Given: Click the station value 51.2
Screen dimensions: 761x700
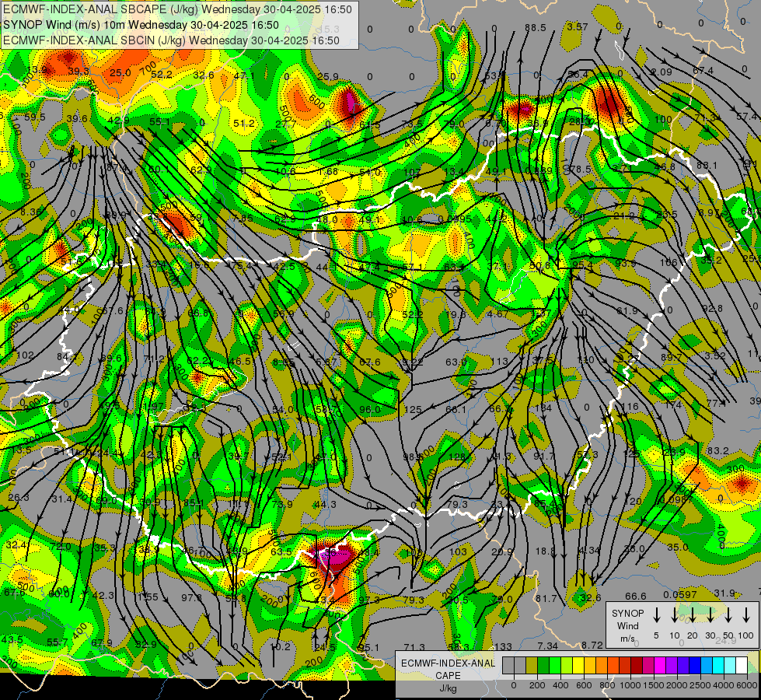Looking at the screenshot, I should (244, 124).
